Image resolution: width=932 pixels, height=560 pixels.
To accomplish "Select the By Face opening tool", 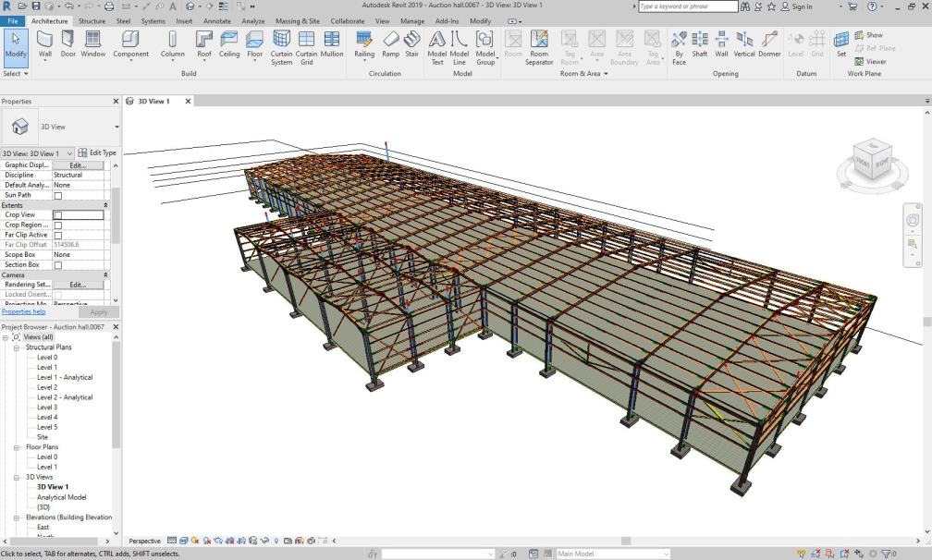I will 679,47.
